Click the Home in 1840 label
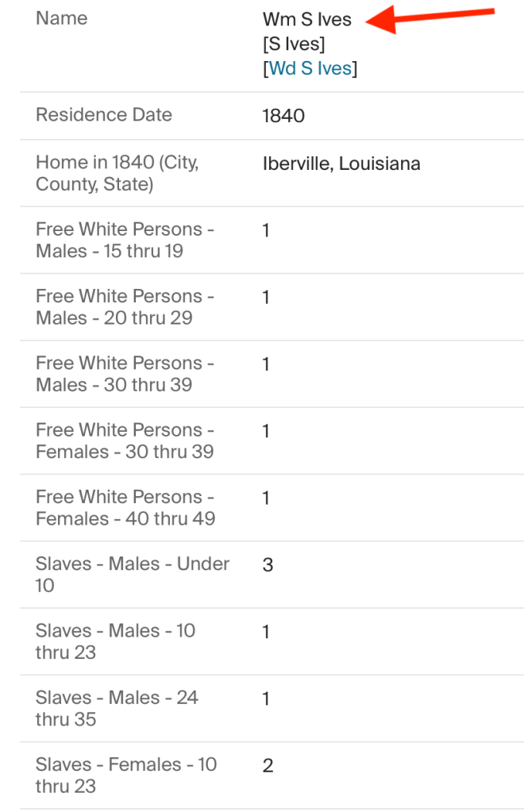524x812 pixels. pyautogui.click(x=118, y=173)
